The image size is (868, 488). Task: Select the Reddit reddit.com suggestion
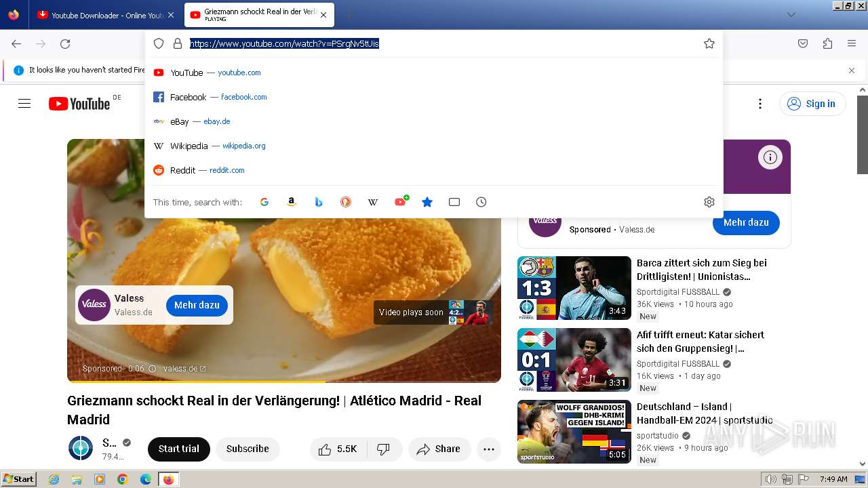[x=434, y=170]
